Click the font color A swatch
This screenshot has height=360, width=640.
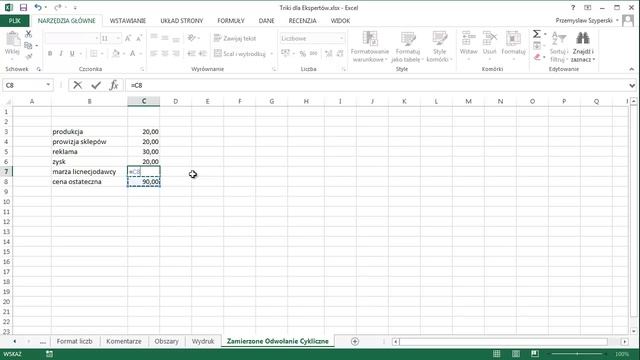tap(132, 53)
